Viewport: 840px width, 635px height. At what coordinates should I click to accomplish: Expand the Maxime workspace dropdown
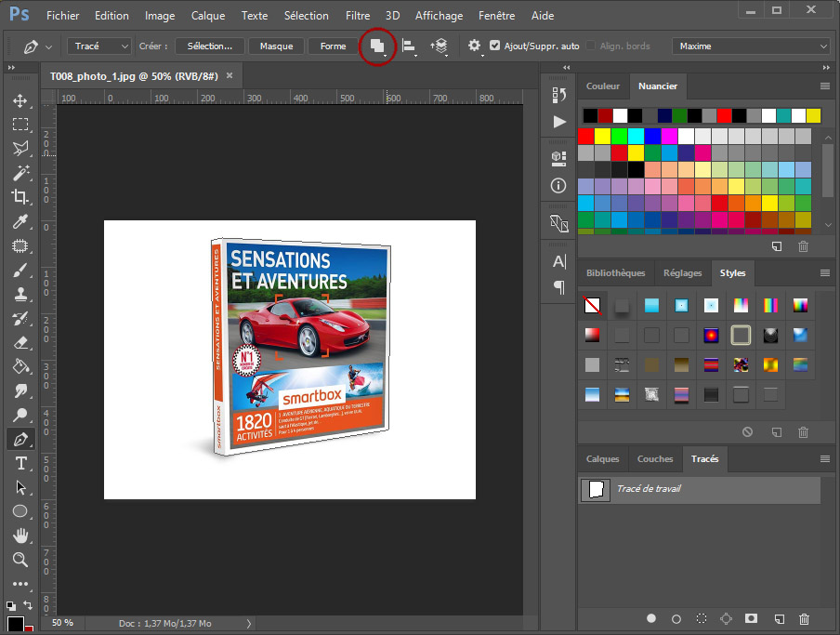click(x=751, y=46)
